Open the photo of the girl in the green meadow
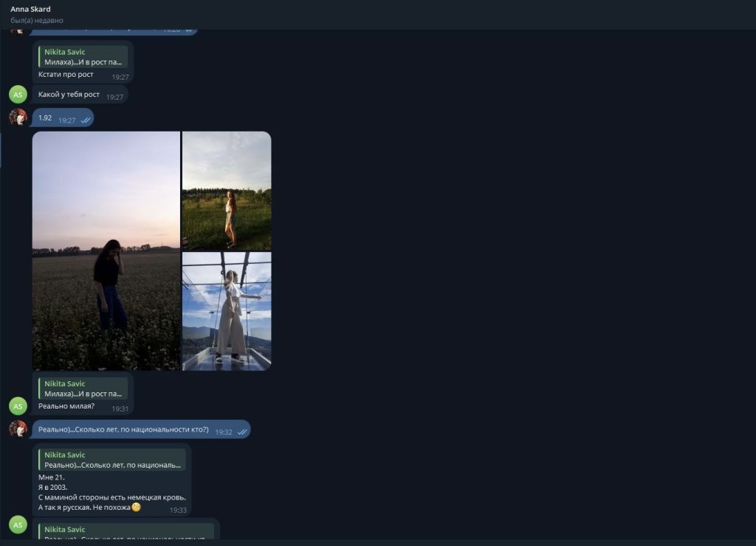 tap(227, 191)
